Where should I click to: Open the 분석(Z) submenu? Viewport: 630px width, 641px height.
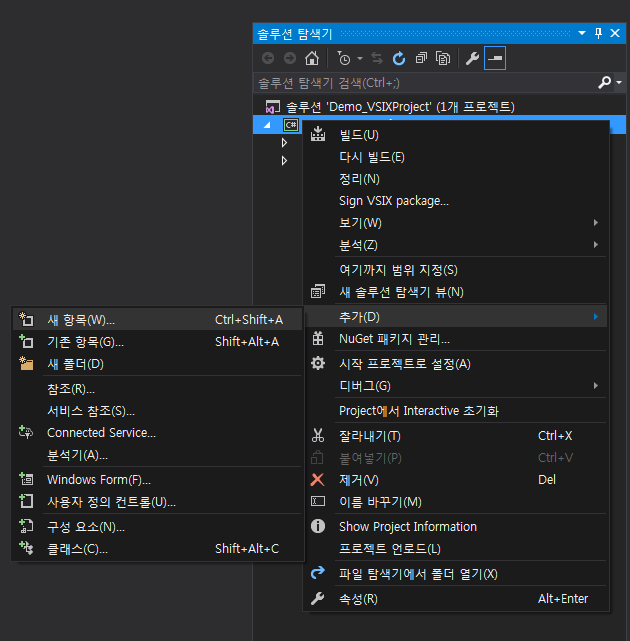click(456, 245)
